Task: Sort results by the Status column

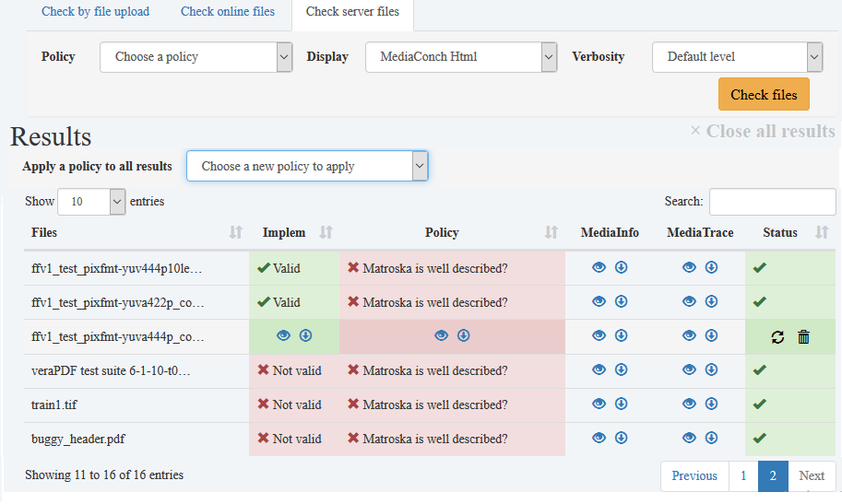Action: click(822, 233)
